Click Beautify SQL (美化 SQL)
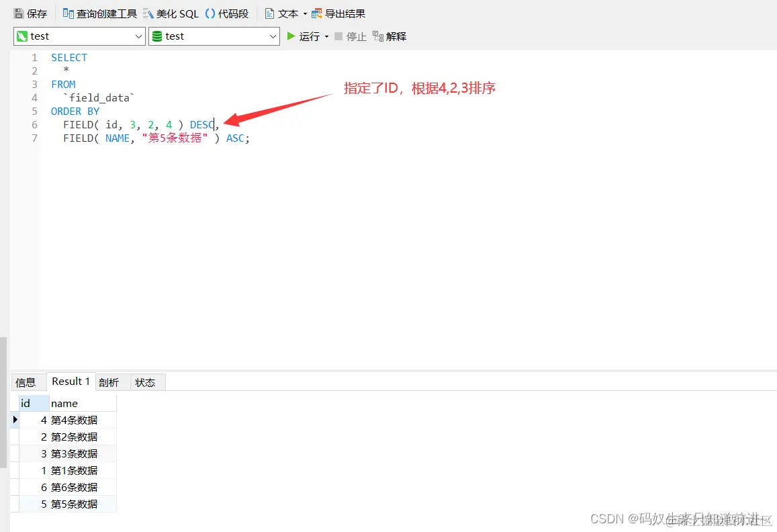Screen dimensions: 777x532 [x=171, y=13]
